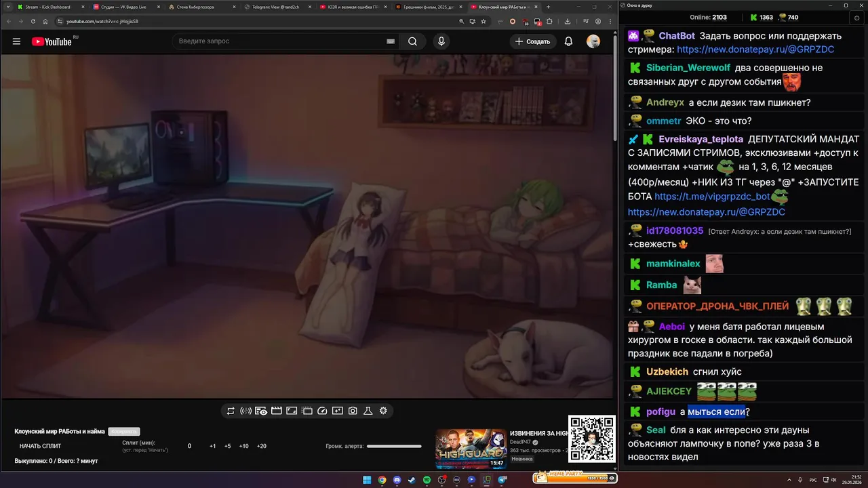Click the video area with the anime room
This screenshot has height=488, width=868.
[x=307, y=226]
